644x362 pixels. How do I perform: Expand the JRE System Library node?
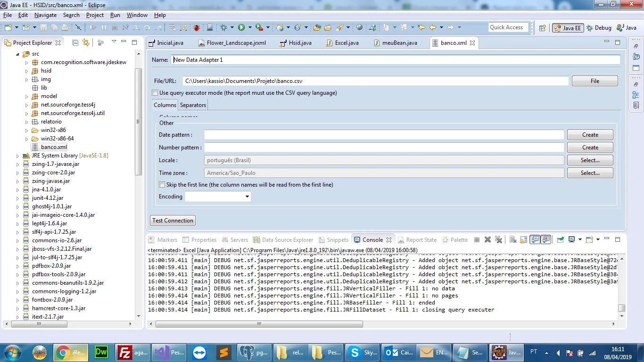point(18,156)
